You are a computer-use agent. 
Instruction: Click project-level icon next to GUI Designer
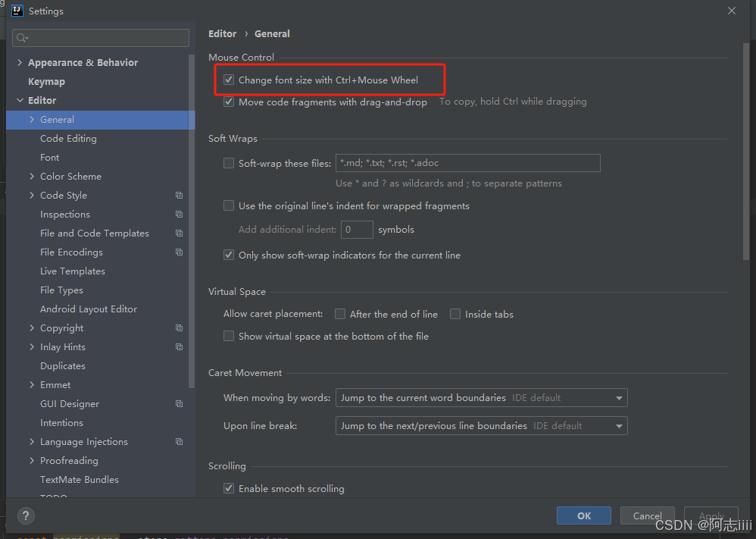click(179, 404)
